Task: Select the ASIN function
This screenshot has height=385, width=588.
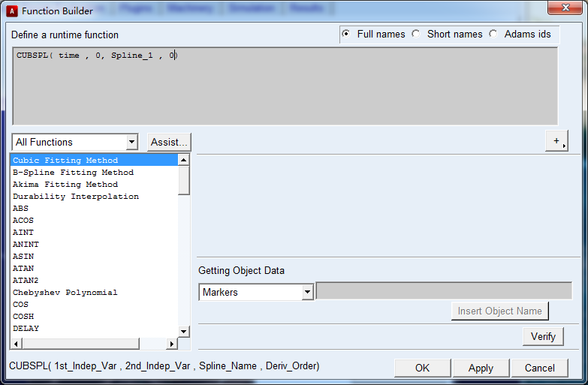Action: pos(94,257)
